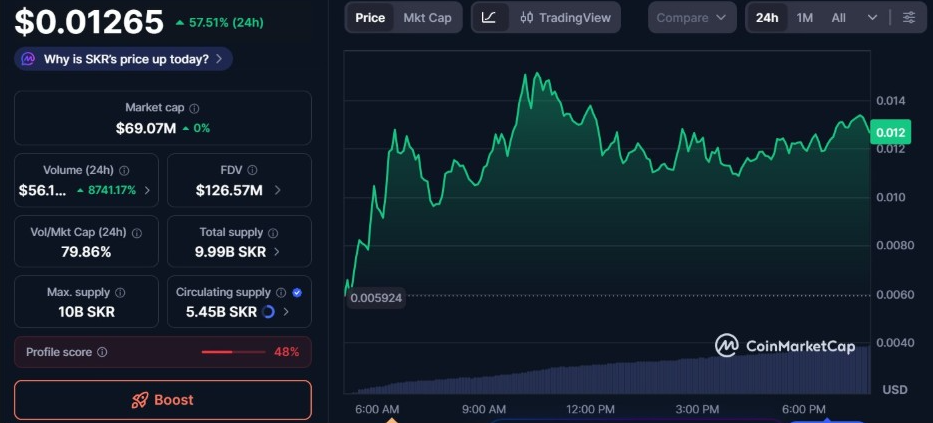
Task: Select All time range
Action: coord(838,18)
